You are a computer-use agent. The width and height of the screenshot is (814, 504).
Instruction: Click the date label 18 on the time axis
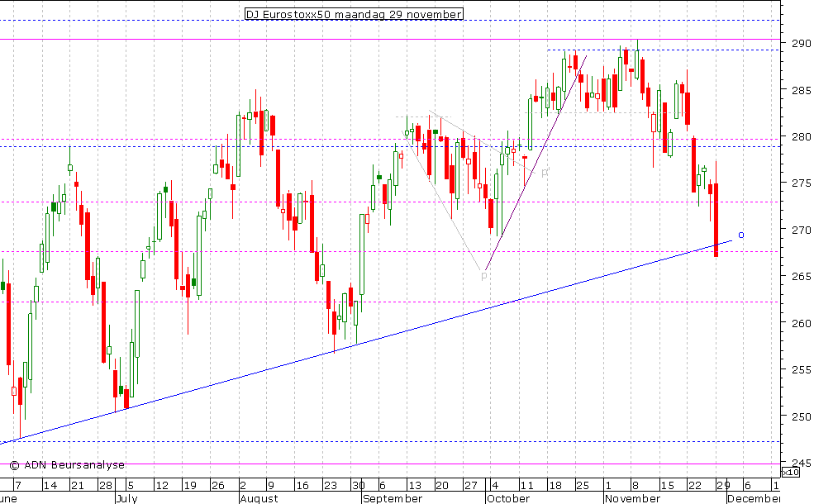(x=555, y=485)
